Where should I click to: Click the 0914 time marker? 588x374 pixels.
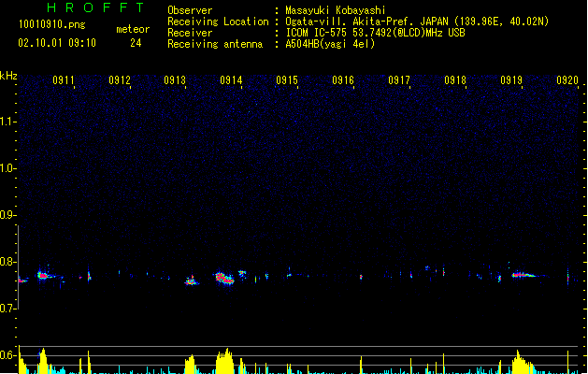[x=231, y=80]
